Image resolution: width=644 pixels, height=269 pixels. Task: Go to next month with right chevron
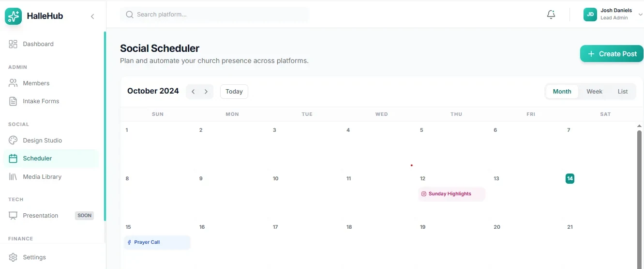coord(206,92)
